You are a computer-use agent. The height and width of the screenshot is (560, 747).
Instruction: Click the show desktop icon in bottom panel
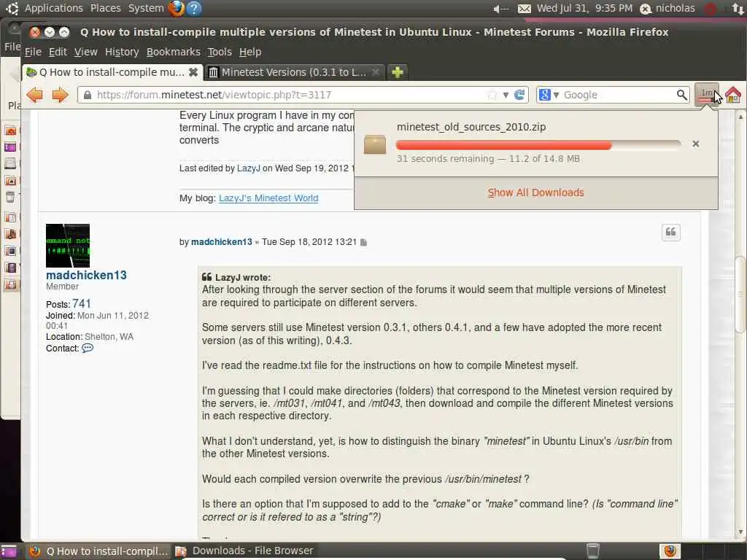tap(8, 551)
